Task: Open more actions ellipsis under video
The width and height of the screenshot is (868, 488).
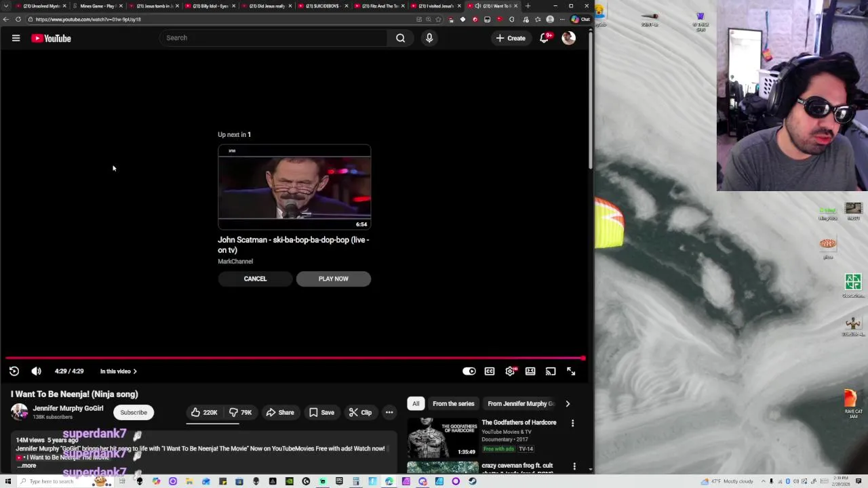Action: pos(389,412)
